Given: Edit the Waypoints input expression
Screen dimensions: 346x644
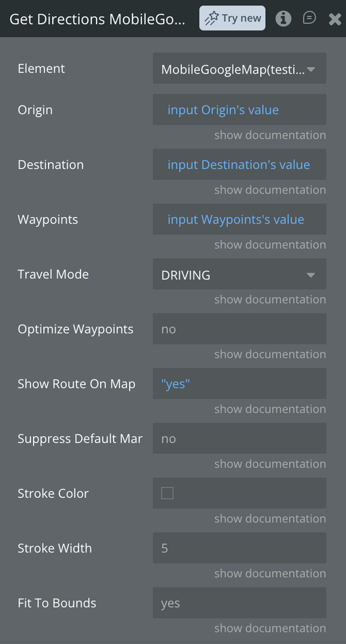Looking at the screenshot, I should (239, 219).
